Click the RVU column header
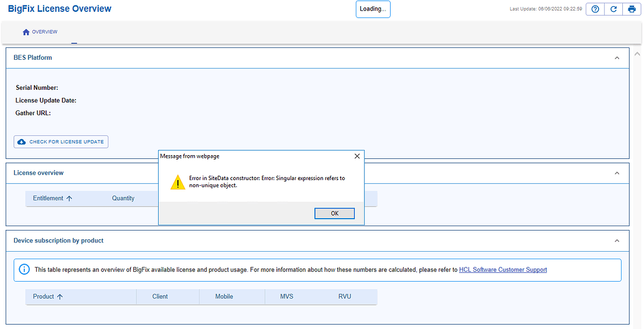Image resolution: width=644 pixels, height=329 pixels. click(345, 297)
